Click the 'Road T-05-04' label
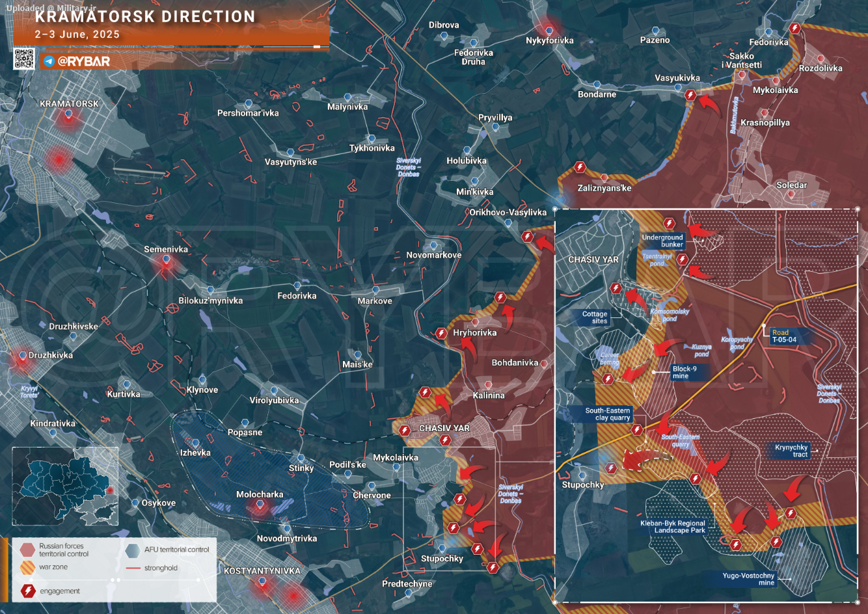The width and height of the screenshot is (868, 614). 784,336
